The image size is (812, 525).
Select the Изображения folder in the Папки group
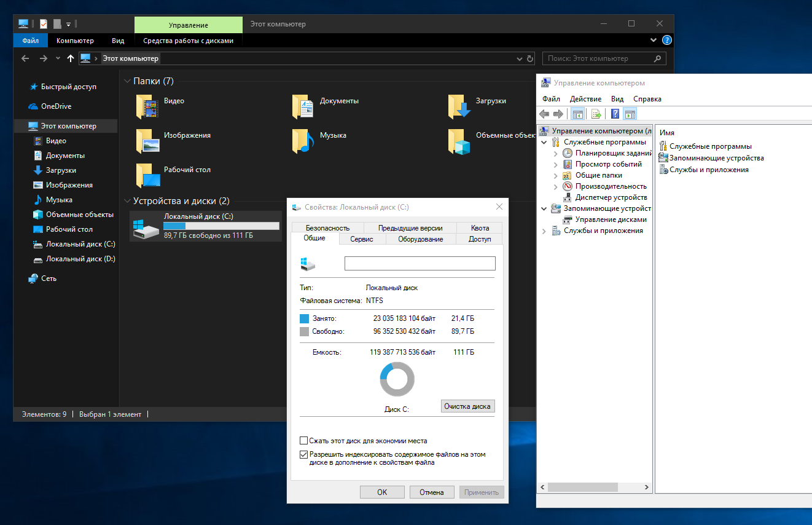pos(173,141)
